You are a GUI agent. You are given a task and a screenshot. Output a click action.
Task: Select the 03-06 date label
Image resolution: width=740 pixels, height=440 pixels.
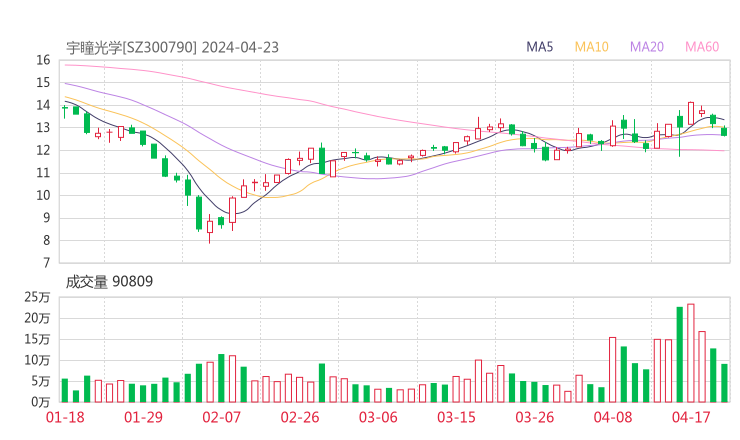378,417
